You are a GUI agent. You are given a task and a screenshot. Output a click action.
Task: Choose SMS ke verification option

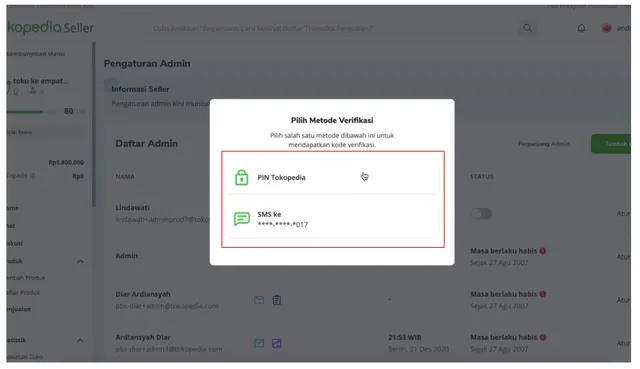click(333, 219)
